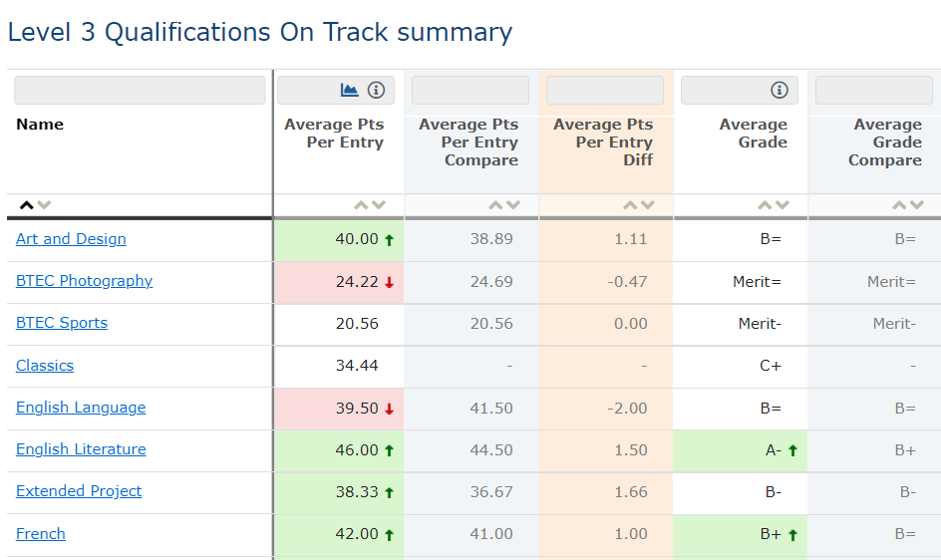Sort Average Pts Per Entry ascending
Viewport: 941px width, 560px height.
tap(362, 205)
